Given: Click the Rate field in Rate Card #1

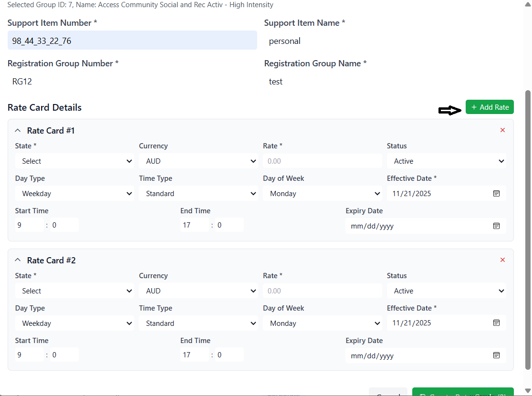Looking at the screenshot, I should [322, 161].
